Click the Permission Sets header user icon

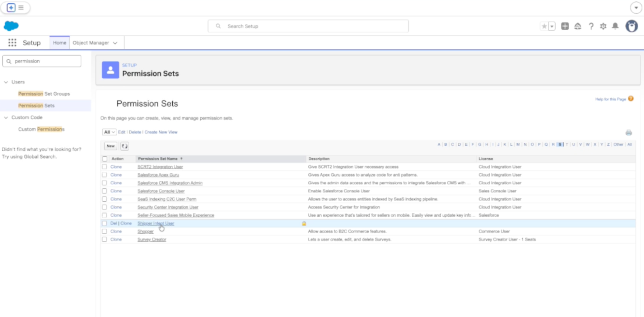pyautogui.click(x=111, y=70)
